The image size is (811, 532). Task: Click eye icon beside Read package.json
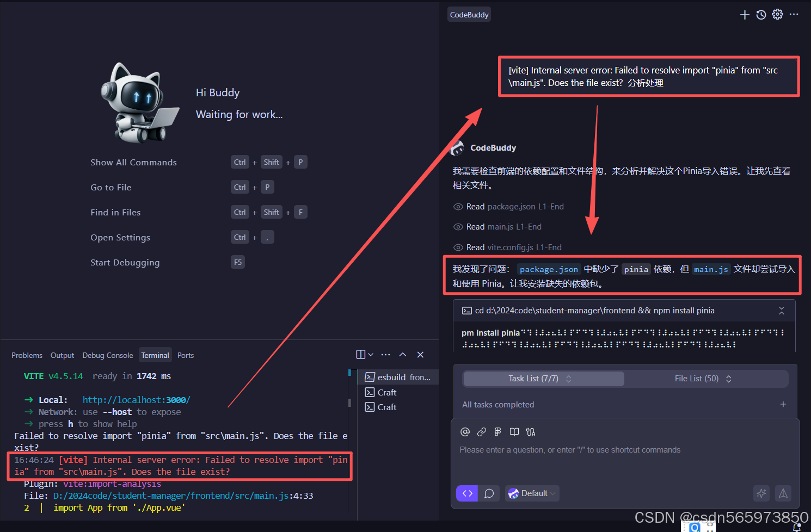pos(458,207)
